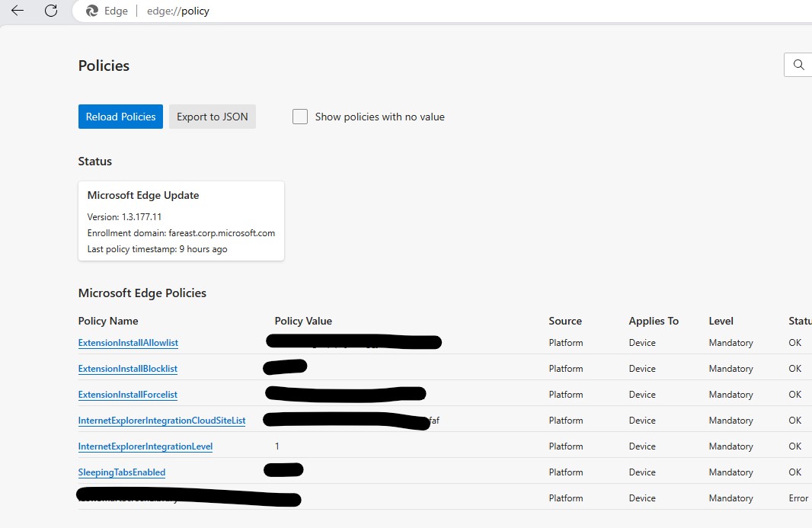Refresh the page with the reload icon

pyautogui.click(x=51, y=11)
